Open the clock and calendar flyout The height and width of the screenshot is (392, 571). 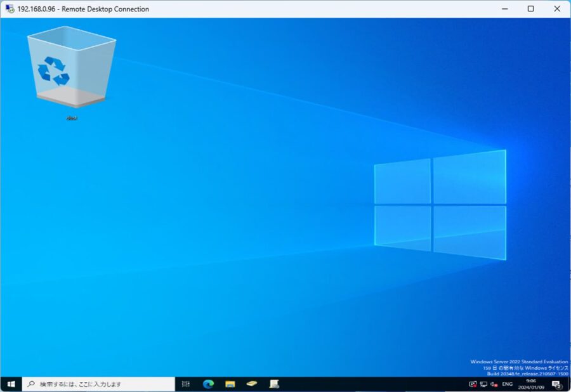click(531, 384)
